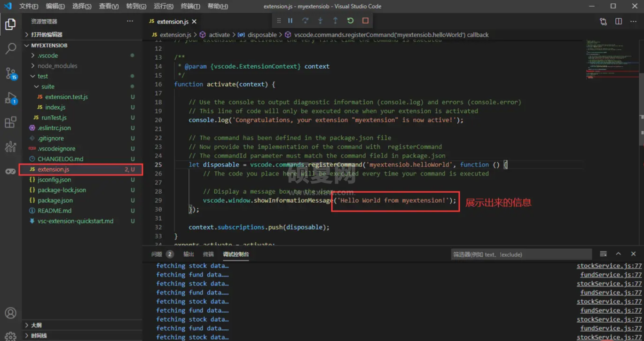Open the game controller icon in activity bar
Image resolution: width=644 pixels, height=341 pixels.
(x=10, y=171)
